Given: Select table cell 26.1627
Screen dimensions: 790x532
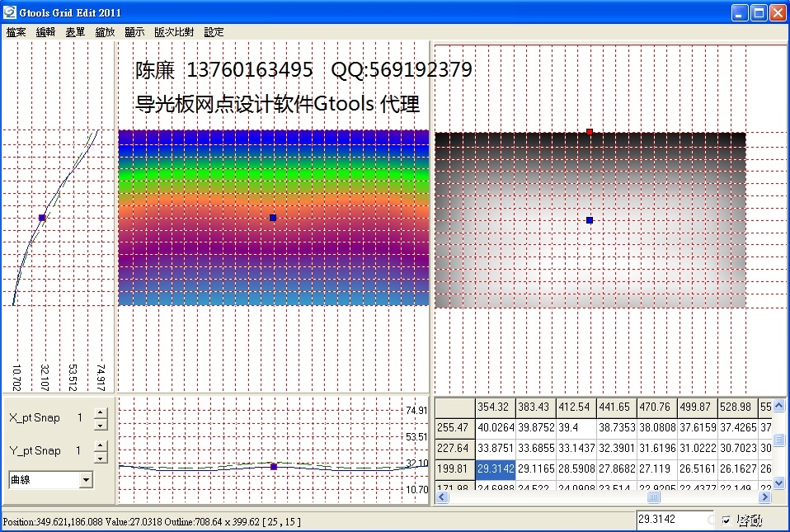Looking at the screenshot, I should 737,469.
